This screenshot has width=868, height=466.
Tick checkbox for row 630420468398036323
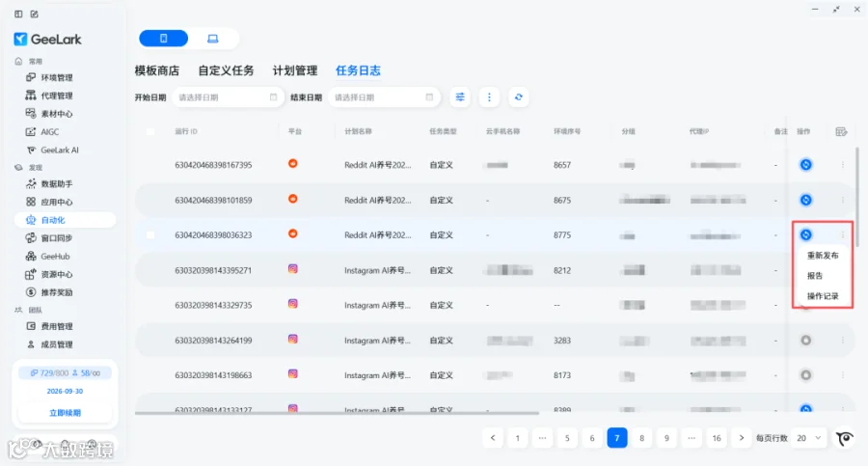150,235
